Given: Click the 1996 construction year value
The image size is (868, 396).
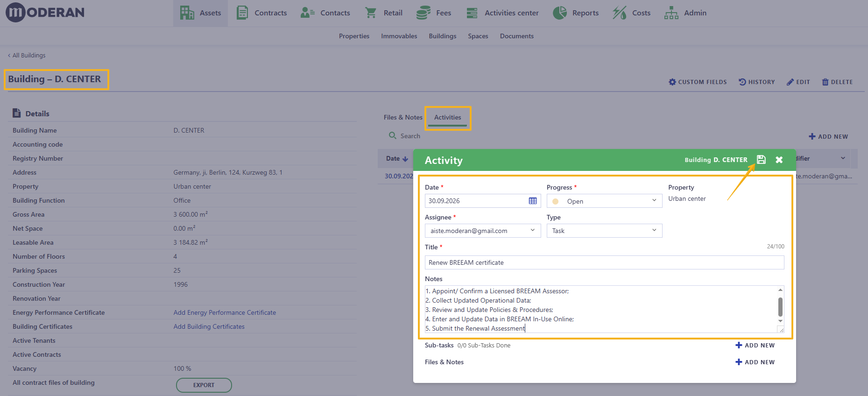Looking at the screenshot, I should tap(180, 284).
